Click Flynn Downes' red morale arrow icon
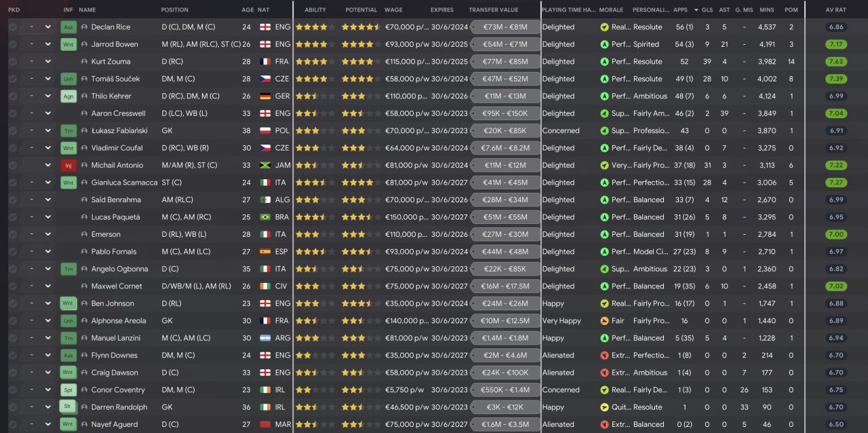This screenshot has width=868, height=433. [604, 356]
